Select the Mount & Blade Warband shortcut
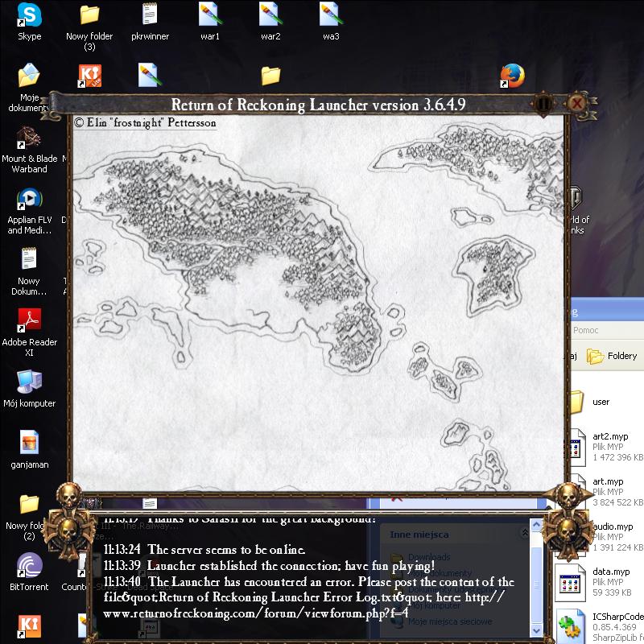The image size is (644, 644). [30, 150]
